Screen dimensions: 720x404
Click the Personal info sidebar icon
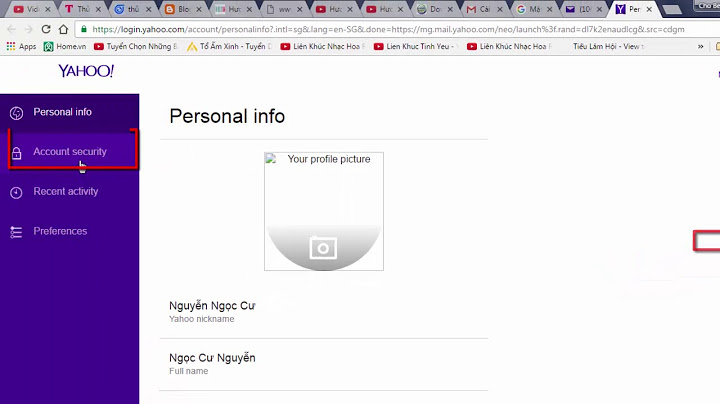17,113
